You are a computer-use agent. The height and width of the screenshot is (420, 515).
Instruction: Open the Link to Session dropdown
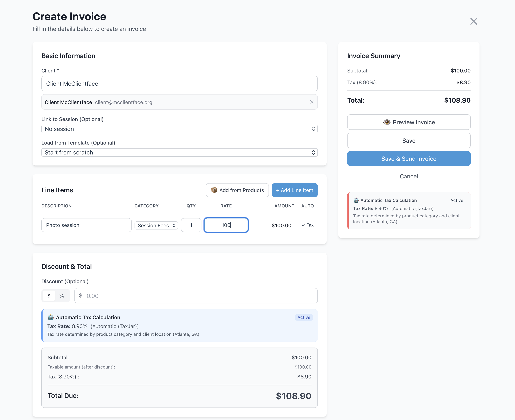(x=179, y=129)
